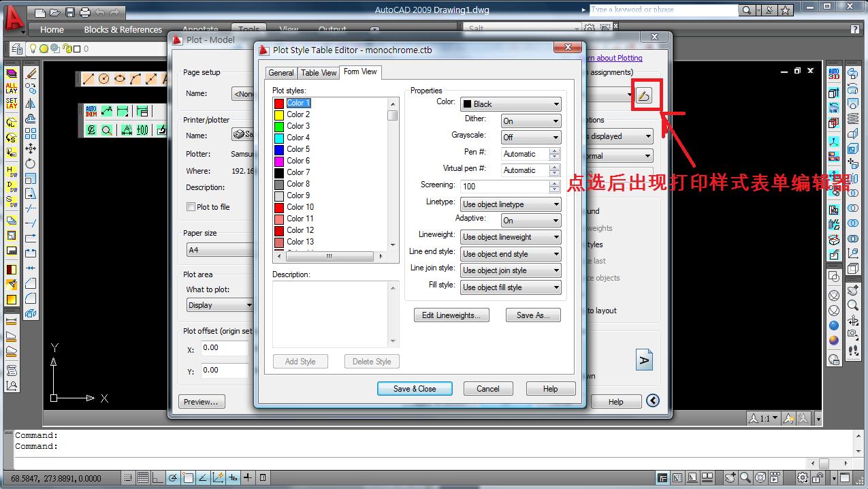Select the cyan Color 4 swatch

tap(279, 138)
